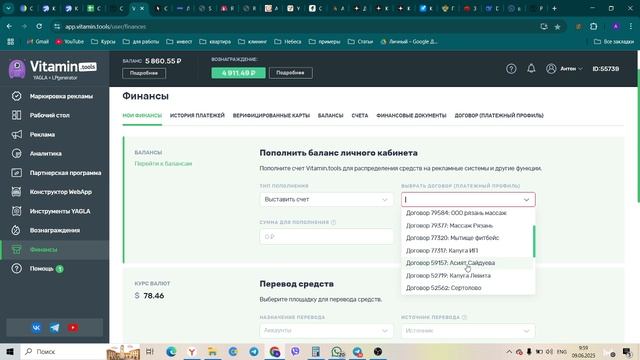Open notifications bell
The width and height of the screenshot is (640, 360).
pos(531,69)
